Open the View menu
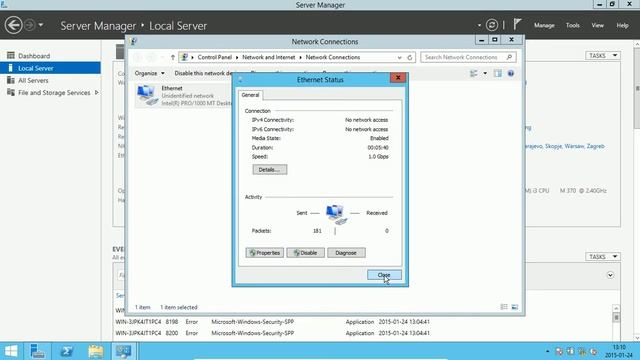 (598, 25)
